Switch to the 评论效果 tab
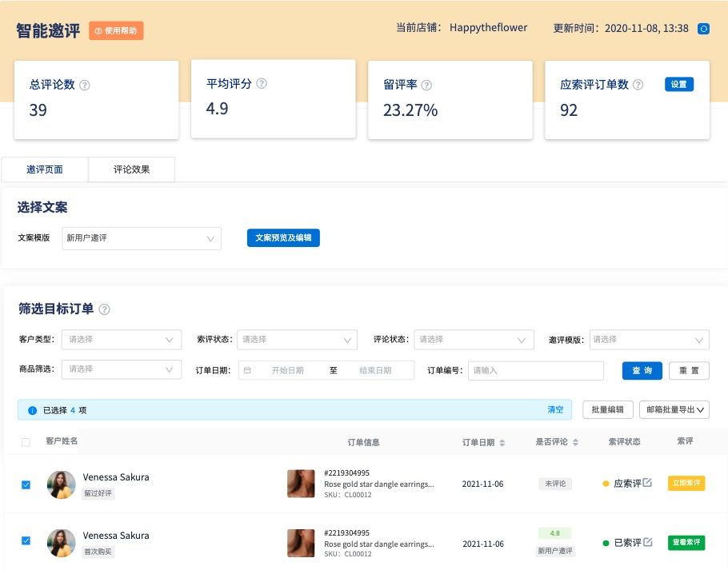This screenshot has height=570, width=728. coord(130,169)
